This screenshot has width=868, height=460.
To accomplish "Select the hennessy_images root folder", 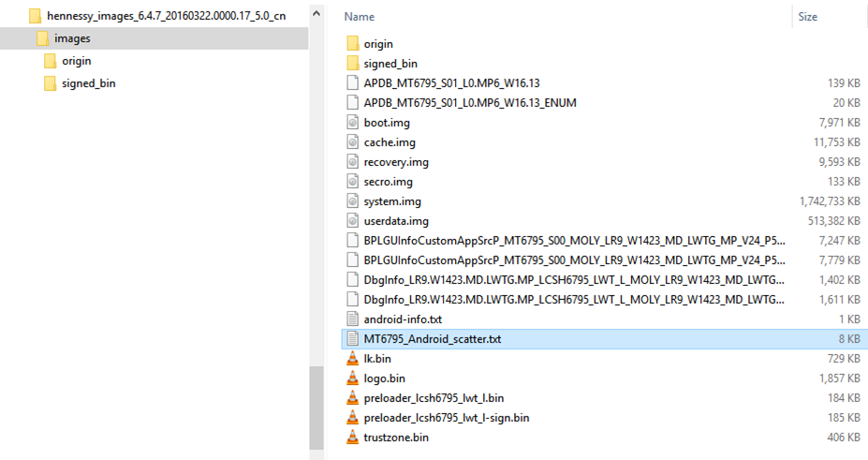I will pyautogui.click(x=166, y=16).
